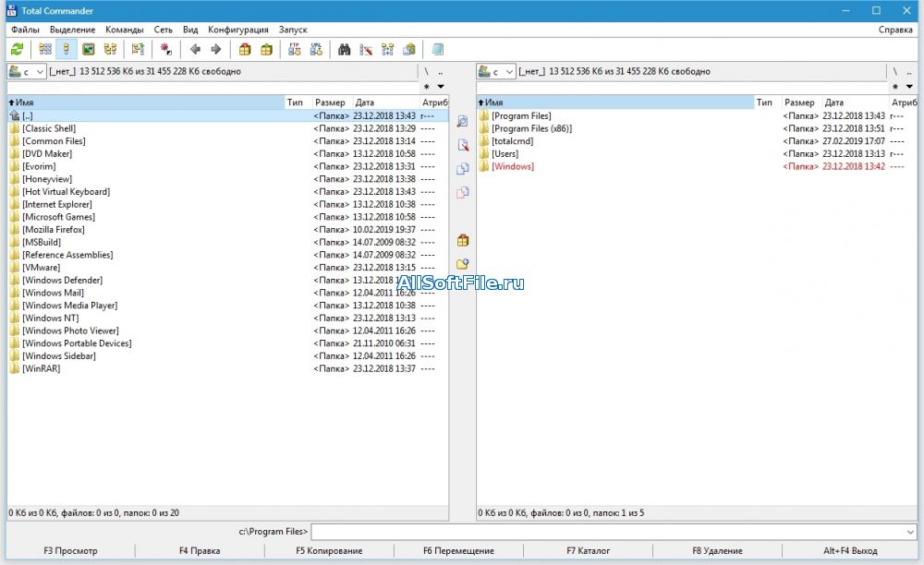
Task: Go forward with the right arrow icon
Action: point(216,50)
